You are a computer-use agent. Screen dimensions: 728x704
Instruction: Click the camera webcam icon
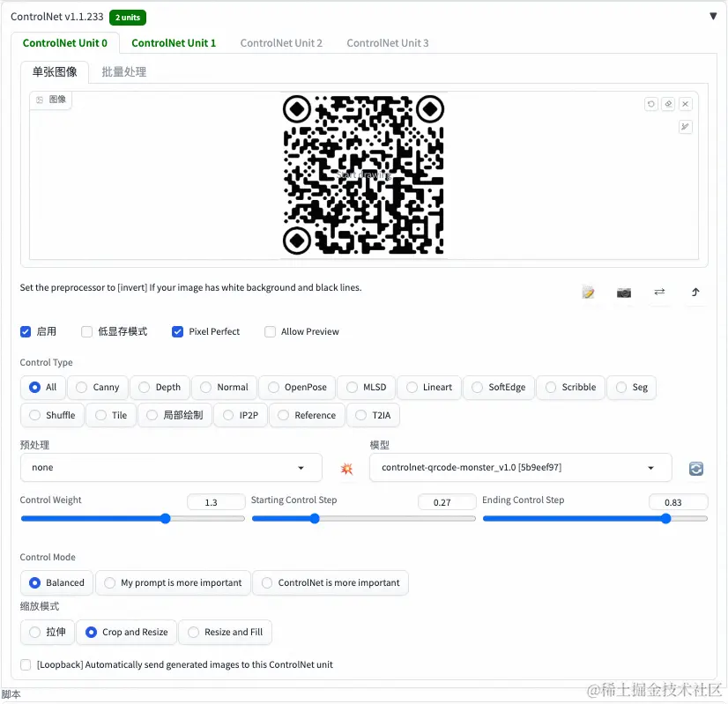623,293
